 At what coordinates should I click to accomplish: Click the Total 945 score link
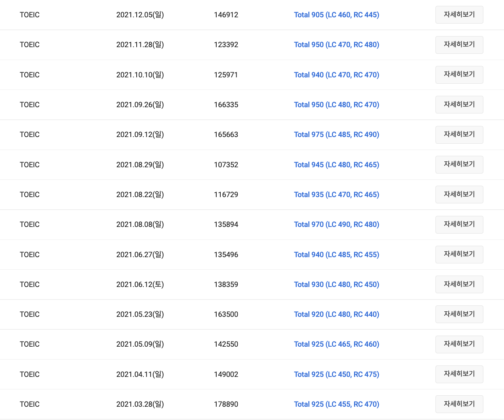(x=336, y=165)
